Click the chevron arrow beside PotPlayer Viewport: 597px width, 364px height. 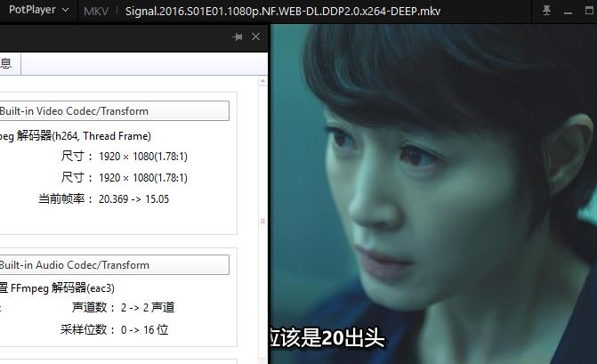point(66,10)
